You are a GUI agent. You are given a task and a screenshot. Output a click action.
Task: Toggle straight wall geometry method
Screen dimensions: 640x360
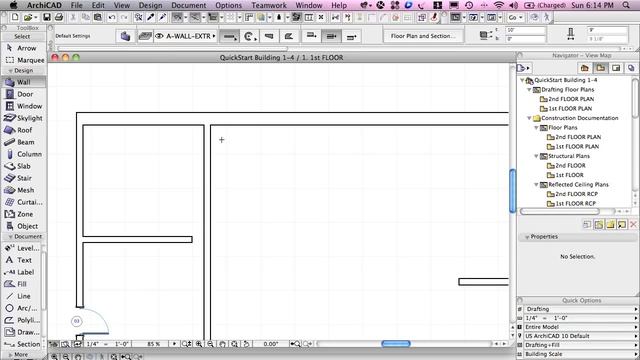(x=229, y=36)
